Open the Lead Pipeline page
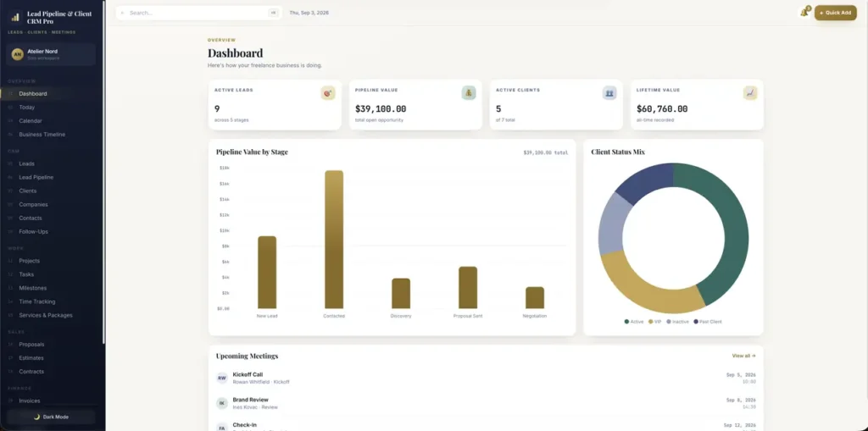The height and width of the screenshot is (431, 868). point(37,177)
